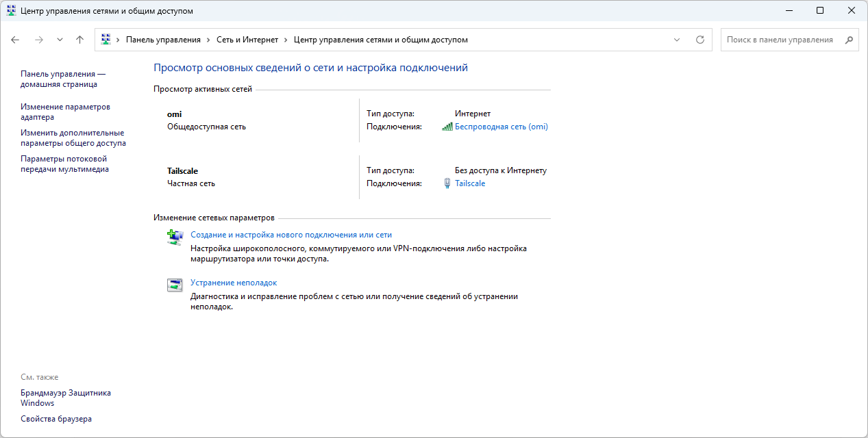Image resolution: width=868 pixels, height=438 pixels.
Task: Open the recent locations dropdown arrow
Action: (60, 40)
